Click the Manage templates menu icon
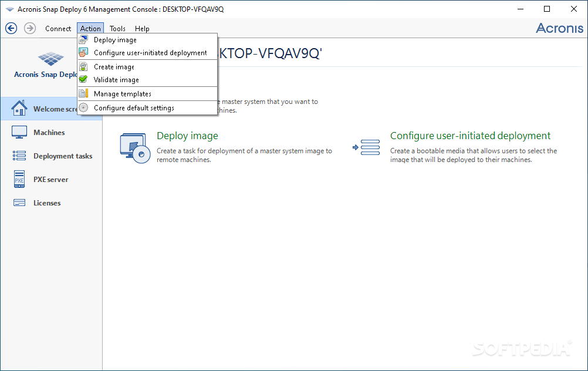The image size is (588, 371). [x=83, y=93]
